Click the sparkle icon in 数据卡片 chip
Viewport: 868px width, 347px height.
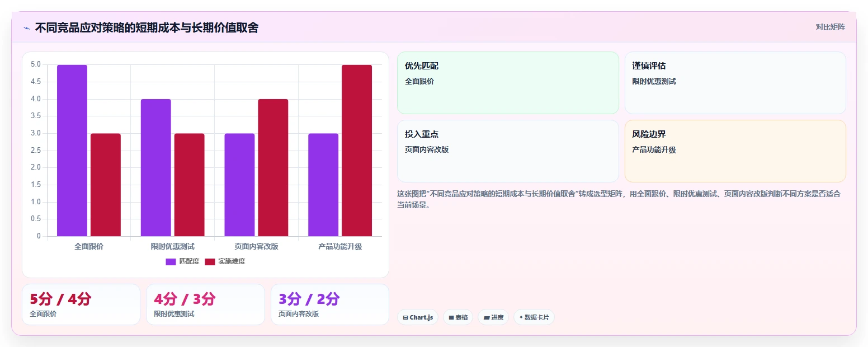click(x=521, y=317)
